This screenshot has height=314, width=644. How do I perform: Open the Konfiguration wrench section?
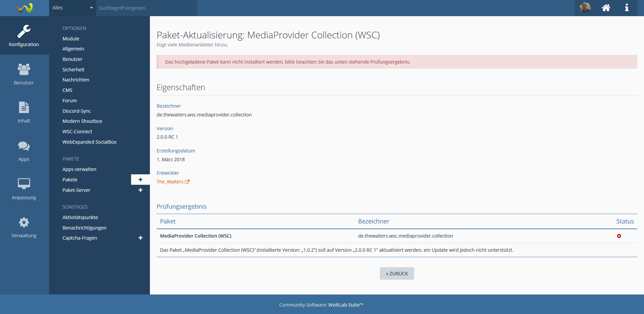point(24,35)
